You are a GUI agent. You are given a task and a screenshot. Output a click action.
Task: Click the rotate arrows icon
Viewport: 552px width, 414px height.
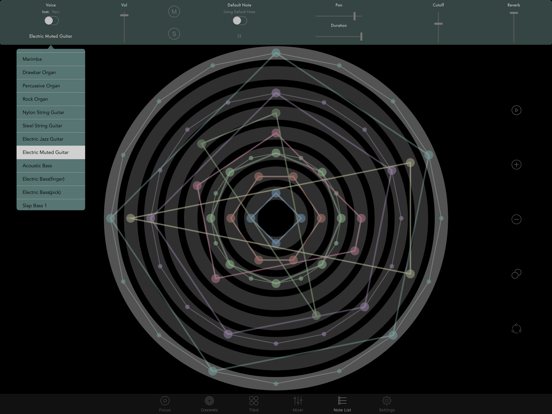(516, 328)
